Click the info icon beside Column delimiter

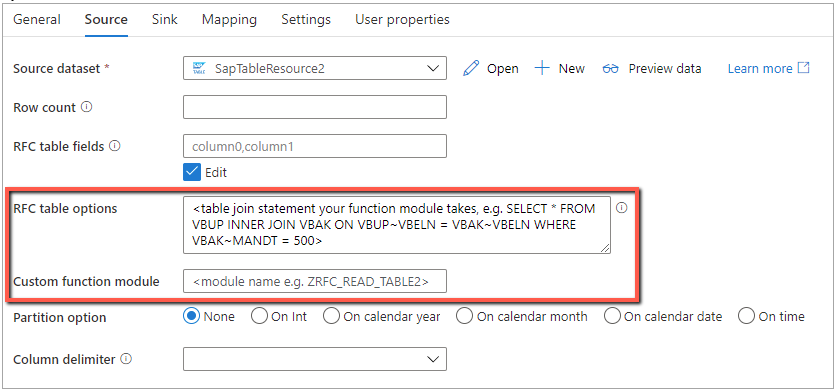point(125,359)
